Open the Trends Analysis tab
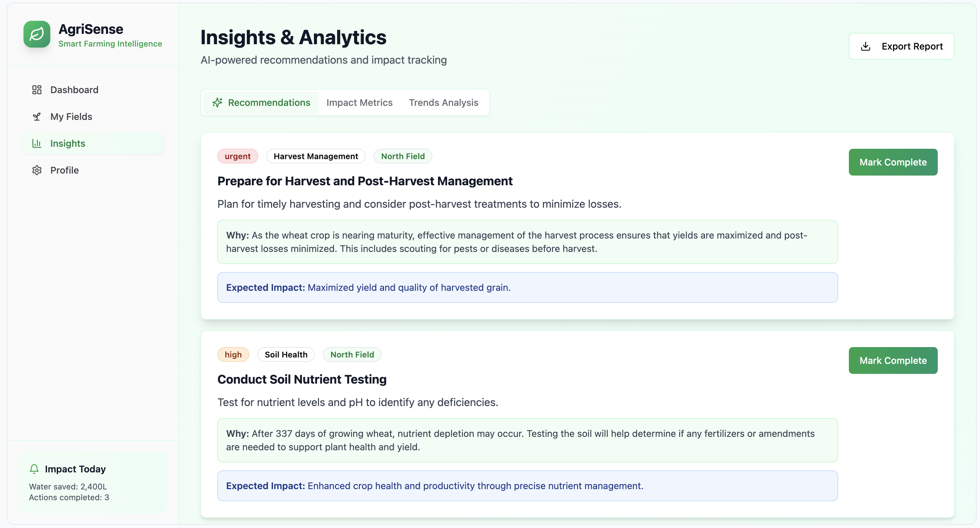This screenshot has width=980, height=528. point(443,103)
